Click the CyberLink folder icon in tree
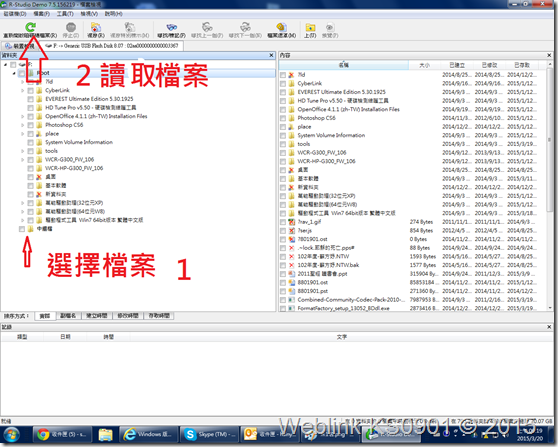Screen dimensions: 558x447 40,90
